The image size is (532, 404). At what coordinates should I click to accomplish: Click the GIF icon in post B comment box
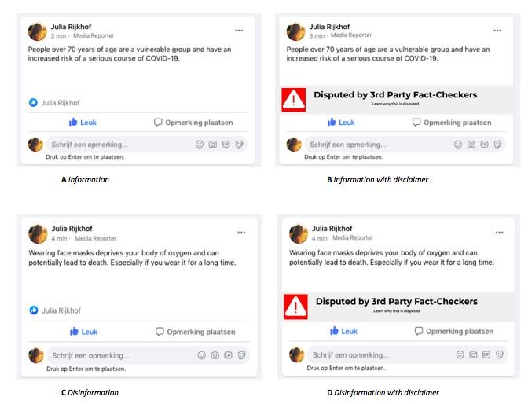(x=485, y=145)
